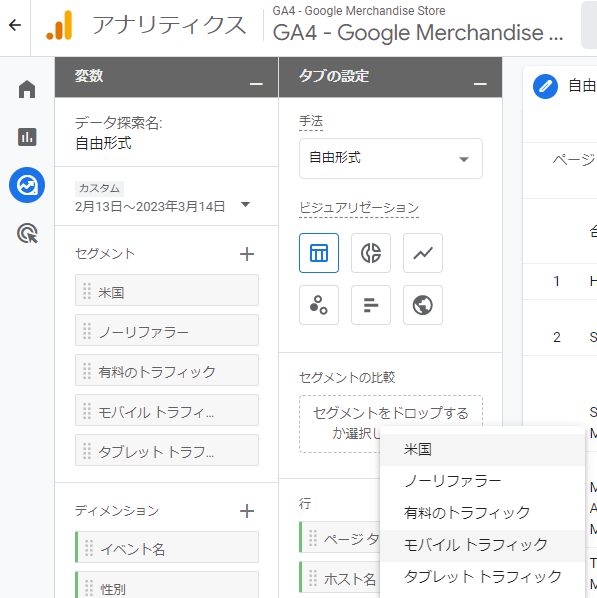Choose タブレット トラフィック from the segment popup
This screenshot has width=597, height=598.
point(482,577)
